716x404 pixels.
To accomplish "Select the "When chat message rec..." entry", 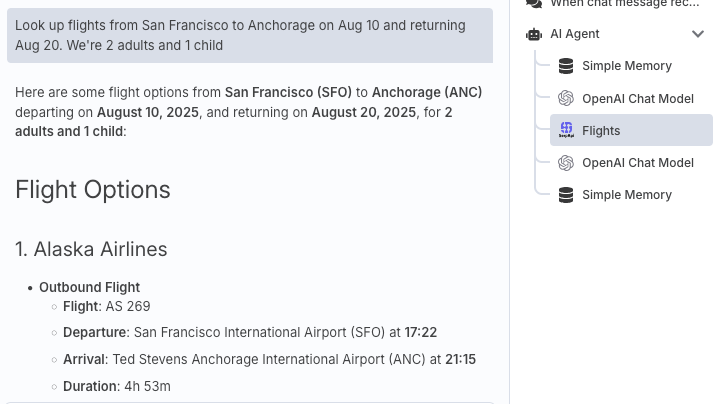I will [x=625, y=4].
